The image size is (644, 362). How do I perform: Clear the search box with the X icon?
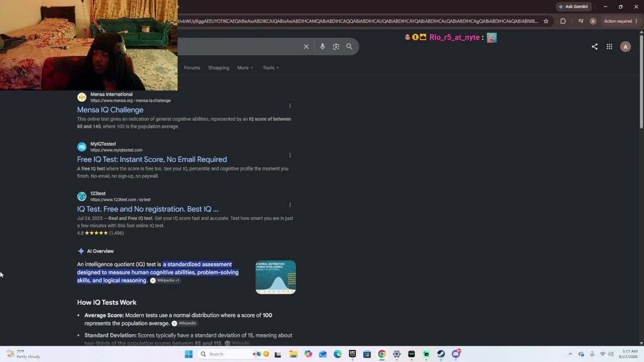[x=306, y=47]
